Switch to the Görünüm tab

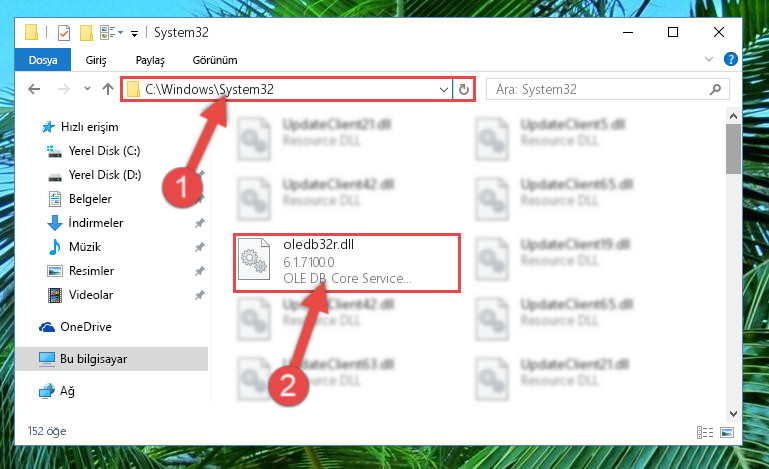[x=215, y=60]
